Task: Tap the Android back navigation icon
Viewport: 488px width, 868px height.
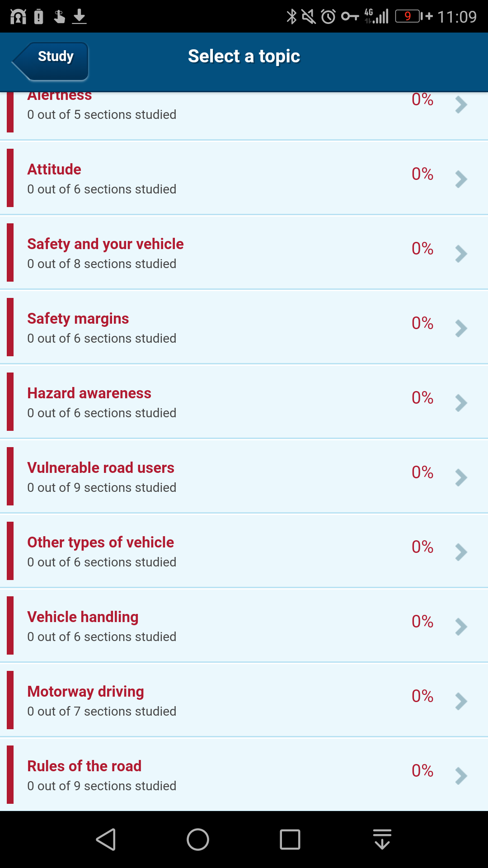Action: (x=106, y=840)
